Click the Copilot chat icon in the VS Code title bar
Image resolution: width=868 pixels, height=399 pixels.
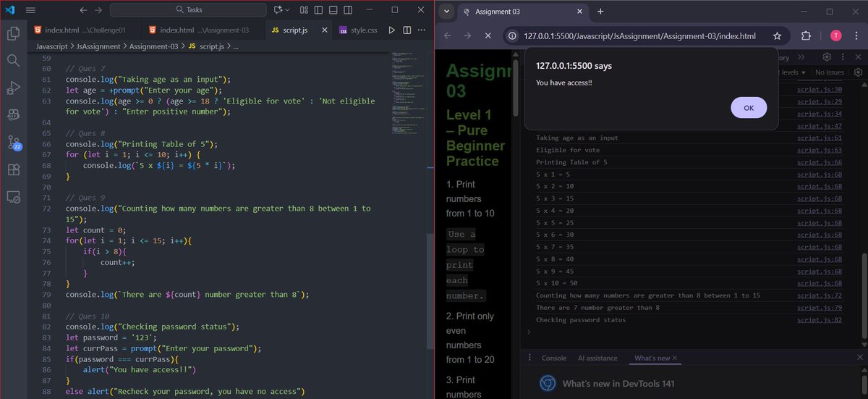point(278,10)
